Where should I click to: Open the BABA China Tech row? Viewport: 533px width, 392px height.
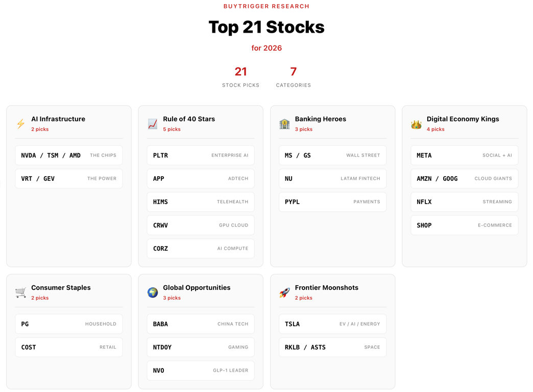[201, 324]
